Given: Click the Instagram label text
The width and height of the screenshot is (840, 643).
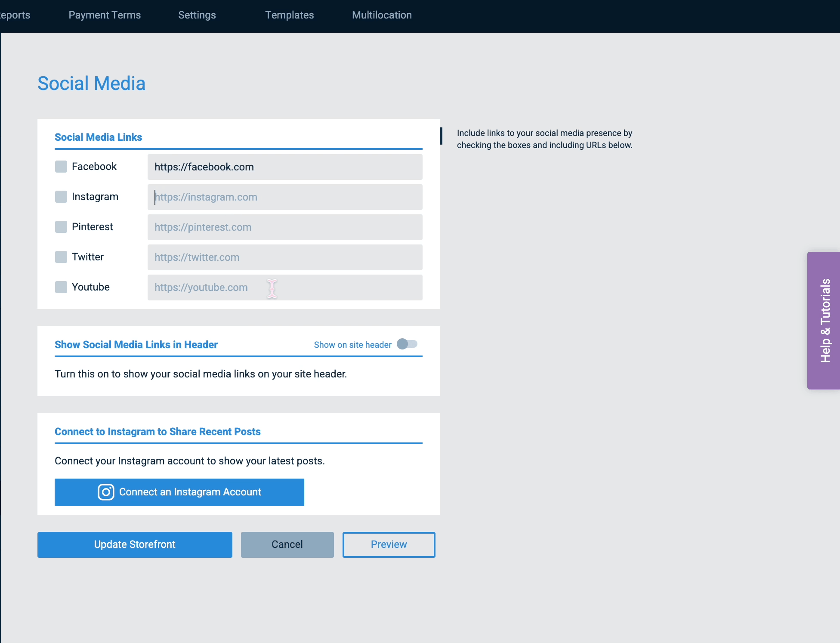Looking at the screenshot, I should (95, 197).
